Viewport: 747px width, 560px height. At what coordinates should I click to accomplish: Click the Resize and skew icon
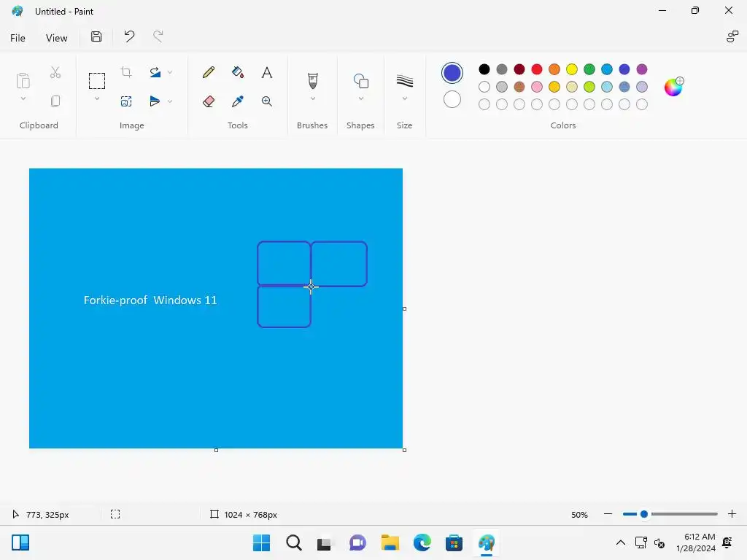click(126, 101)
